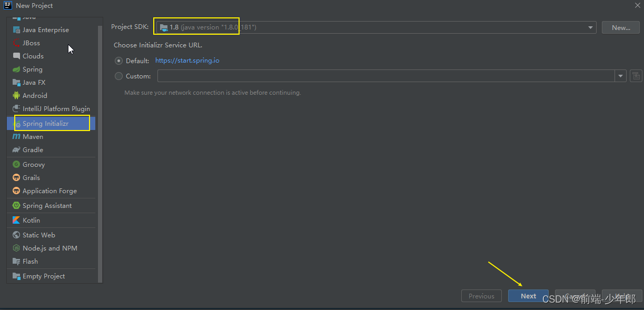
Task: Click into the Custom URL input field
Action: (x=385, y=76)
